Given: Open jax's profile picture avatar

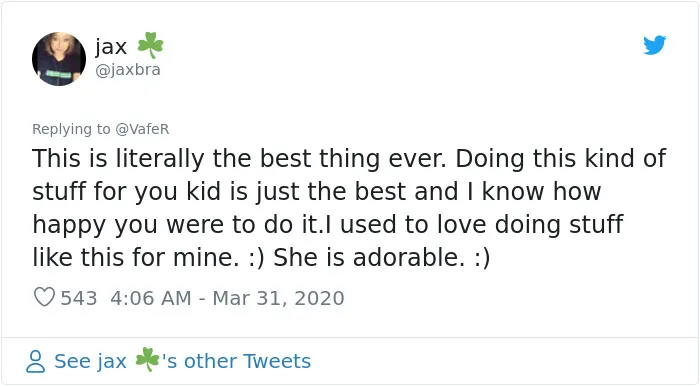Looking at the screenshot, I should (59, 59).
